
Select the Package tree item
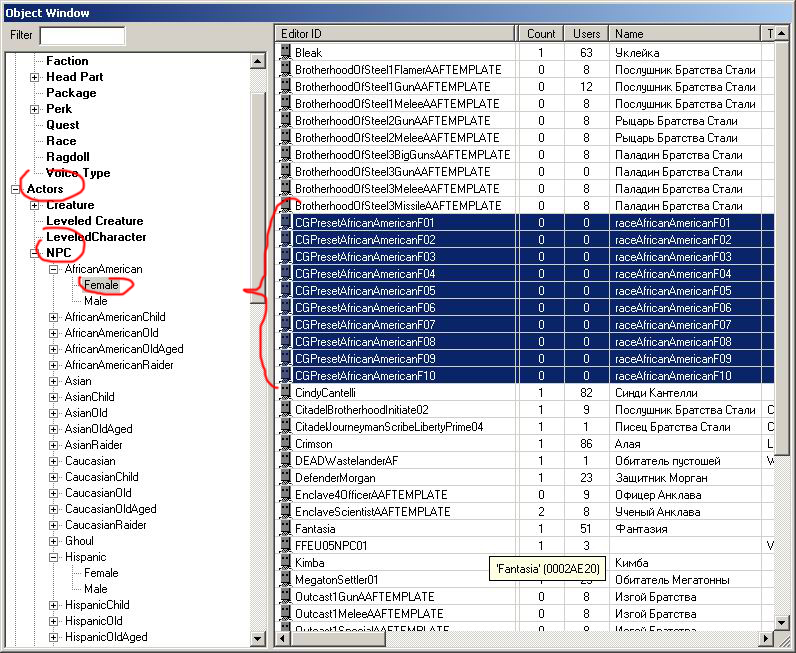point(71,93)
